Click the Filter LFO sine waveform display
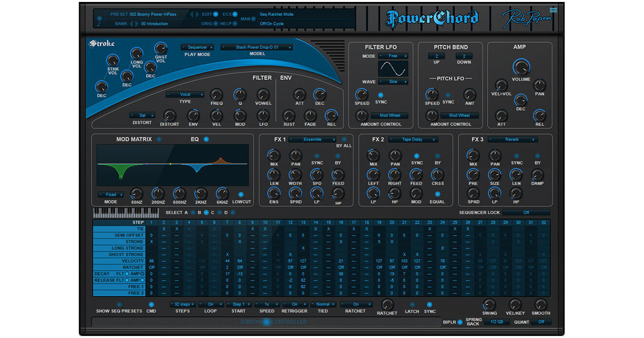 coord(393,68)
